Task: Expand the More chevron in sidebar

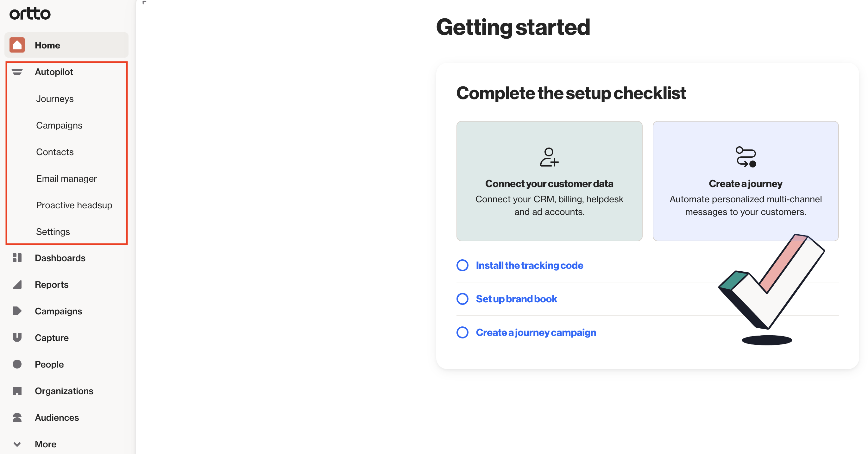Action: 17,444
